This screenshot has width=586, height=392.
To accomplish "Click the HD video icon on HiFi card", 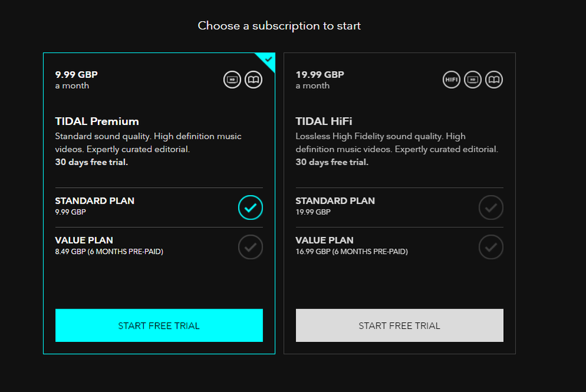I will point(472,79).
